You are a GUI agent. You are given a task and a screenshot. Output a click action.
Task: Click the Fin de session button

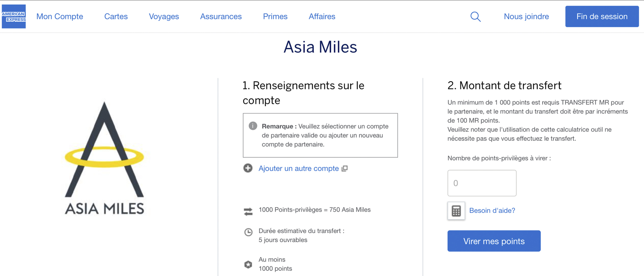[x=602, y=16]
